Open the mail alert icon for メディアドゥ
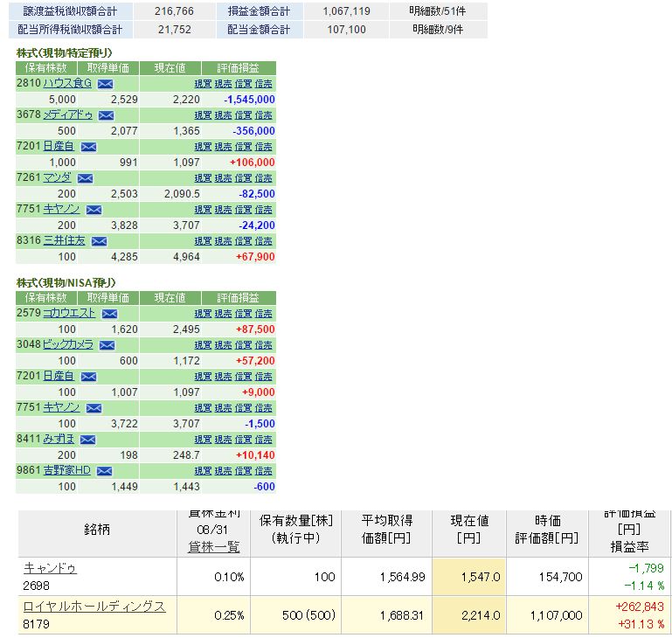The image size is (672, 638). [x=106, y=115]
